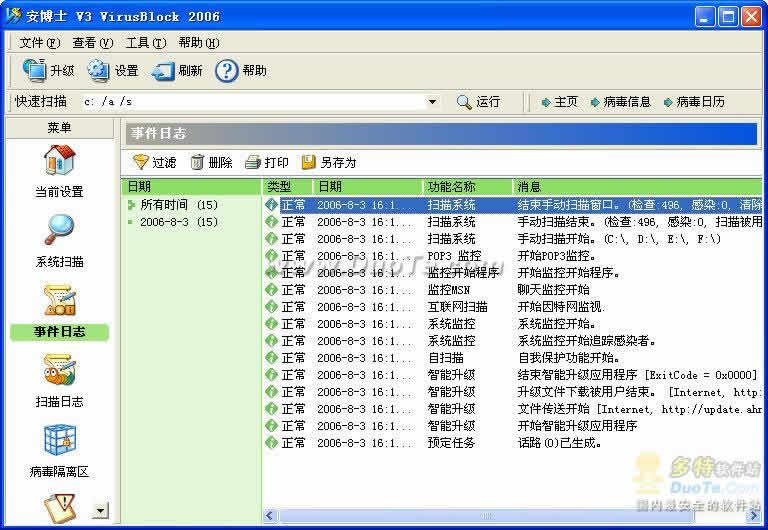Expand the 所有时间 (15) tree node
768x530 pixels.
[x=131, y=205]
